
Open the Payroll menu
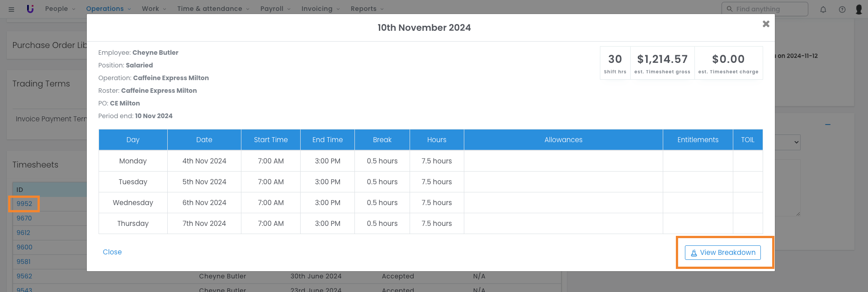pos(275,9)
